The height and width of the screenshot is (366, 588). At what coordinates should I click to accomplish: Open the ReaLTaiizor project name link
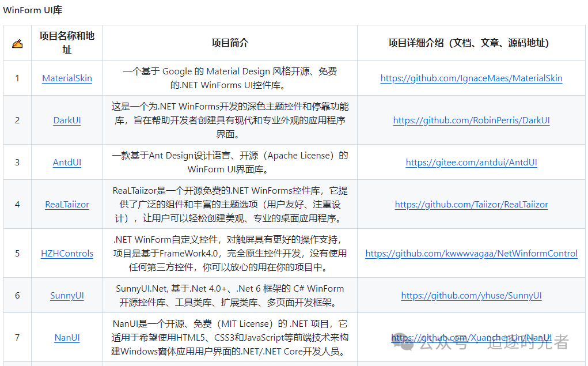tap(67, 204)
